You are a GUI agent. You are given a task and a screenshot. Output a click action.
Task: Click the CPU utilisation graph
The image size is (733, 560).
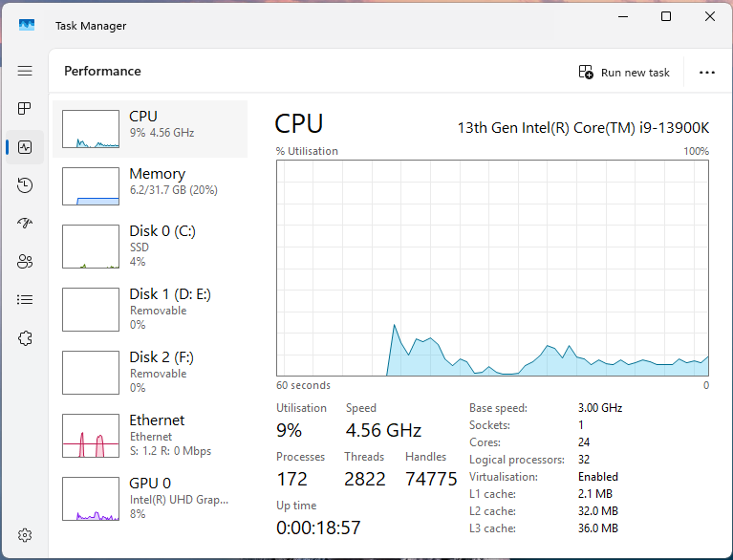click(x=492, y=268)
